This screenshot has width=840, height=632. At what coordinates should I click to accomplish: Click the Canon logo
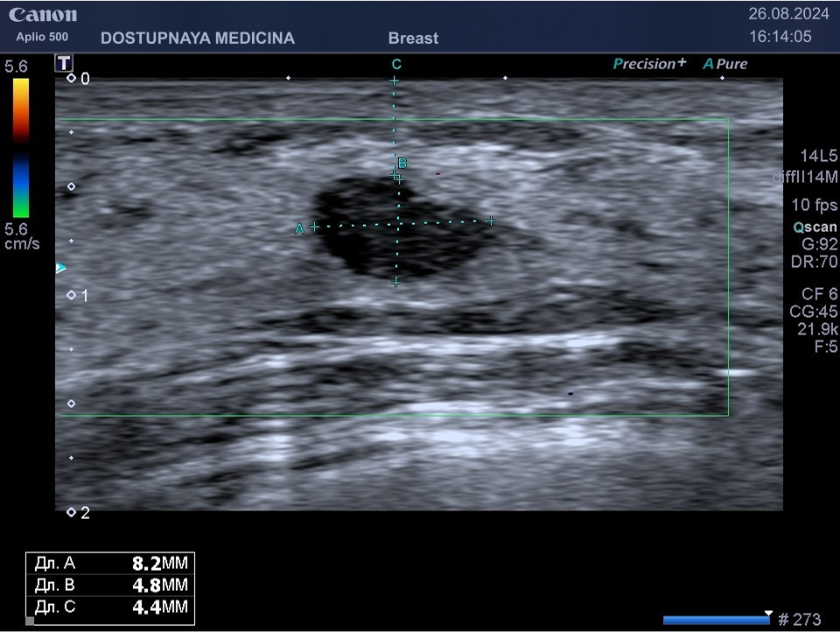tap(43, 15)
